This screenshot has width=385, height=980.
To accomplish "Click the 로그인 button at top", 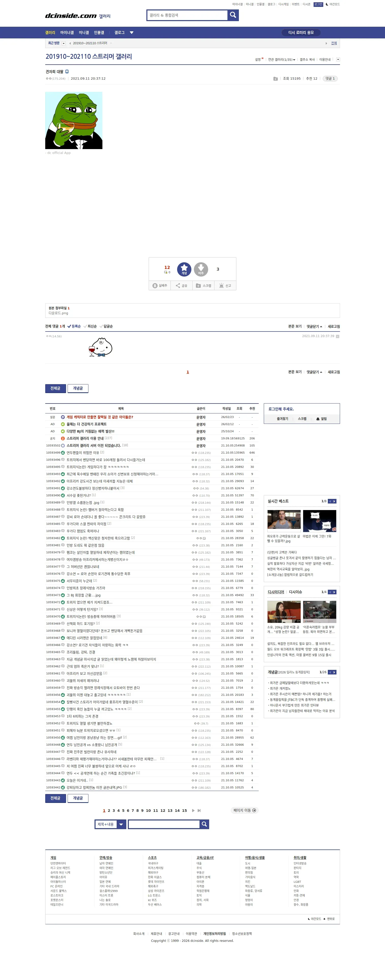I will tap(318, 4).
